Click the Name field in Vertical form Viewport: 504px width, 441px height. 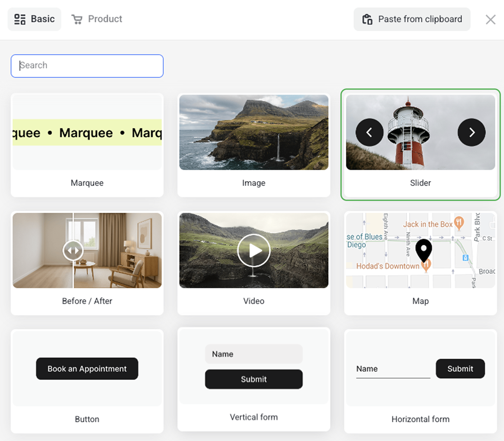(x=254, y=354)
